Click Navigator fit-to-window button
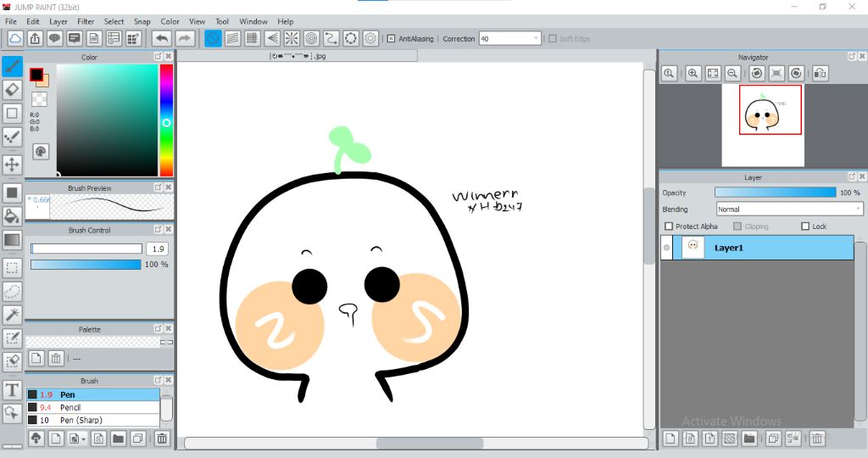868x458 pixels. click(713, 73)
